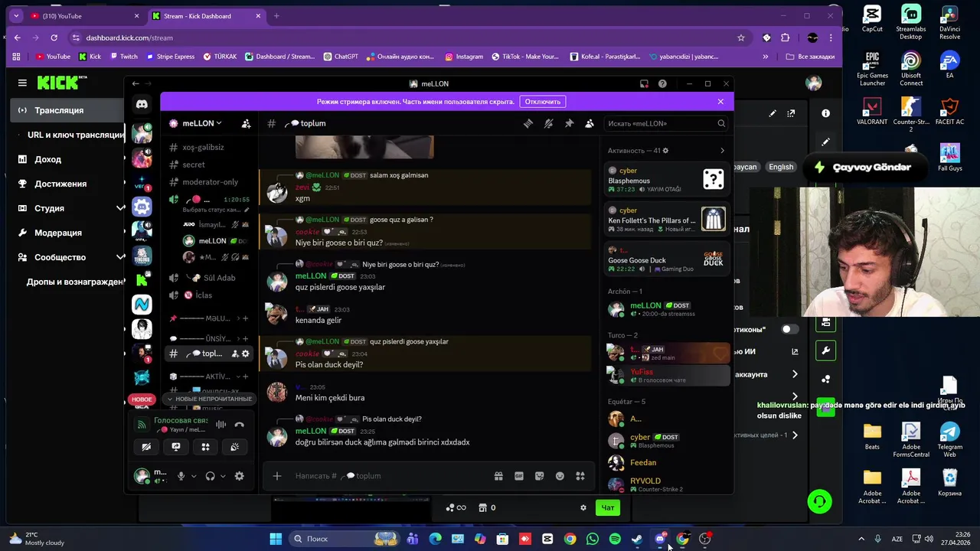This screenshot has width=980, height=551.
Task: Open Blasphemous activity card by cyber
Action: tap(665, 180)
